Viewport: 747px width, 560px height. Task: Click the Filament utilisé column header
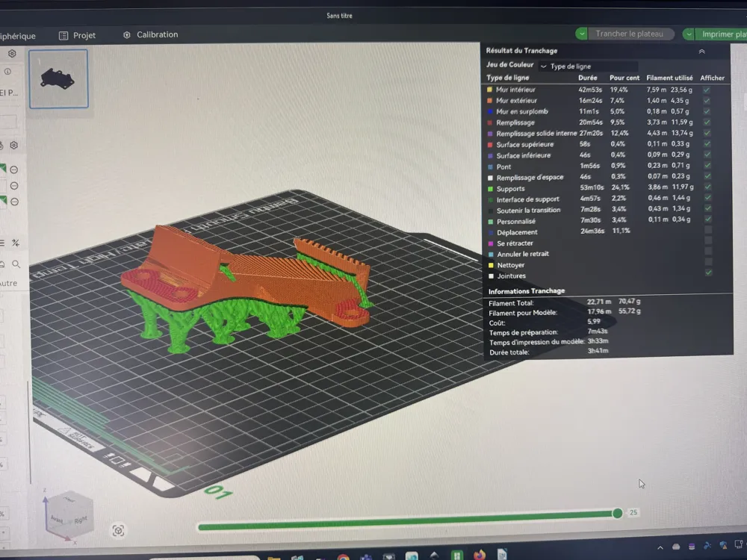[669, 78]
